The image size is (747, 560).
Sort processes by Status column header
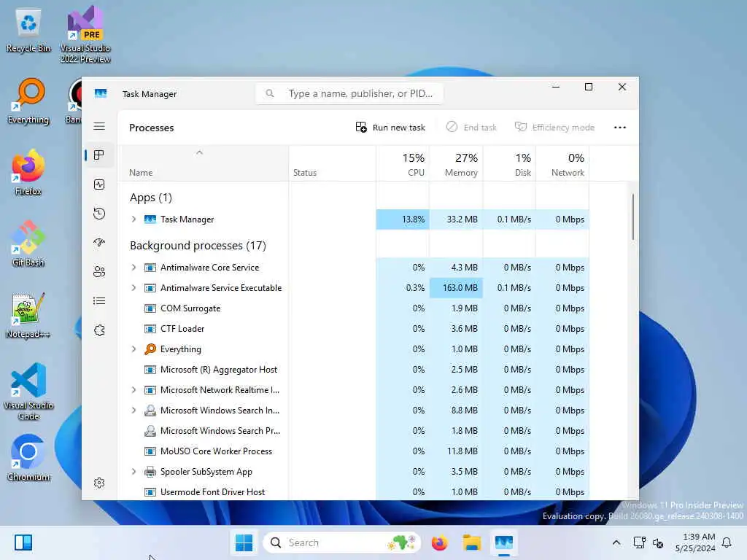(332, 163)
